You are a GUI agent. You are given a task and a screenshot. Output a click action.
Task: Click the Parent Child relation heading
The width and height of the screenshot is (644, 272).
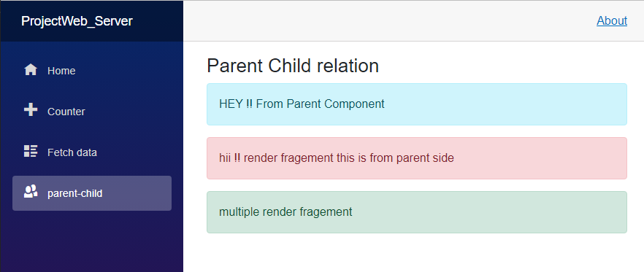coord(293,66)
